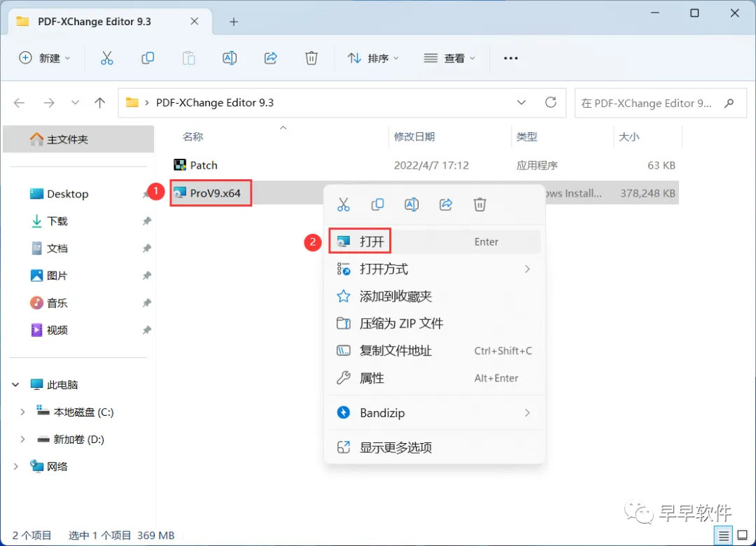This screenshot has width=756, height=546.
Task: Close the PDF-XChange Editor 9.3 tab
Action: 195,21
